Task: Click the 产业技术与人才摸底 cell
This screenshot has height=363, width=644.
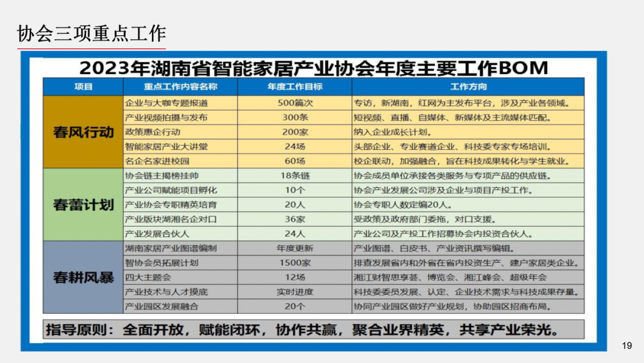Action: [x=180, y=292]
